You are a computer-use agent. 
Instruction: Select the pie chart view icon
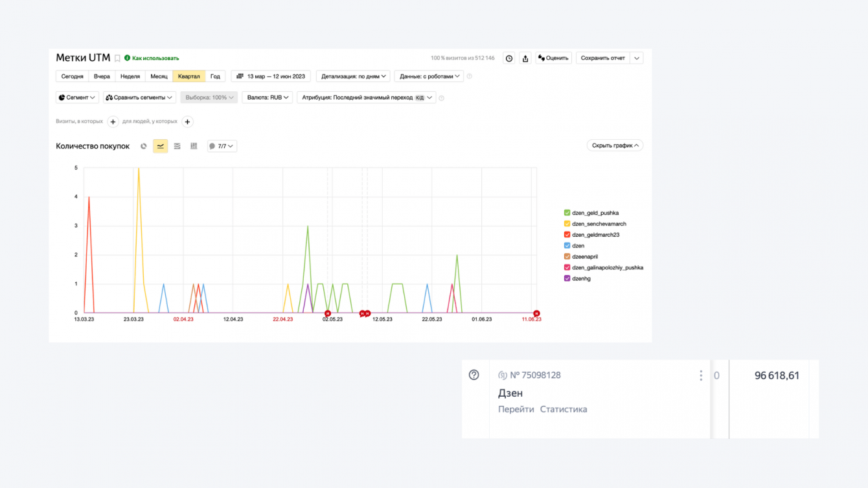144,146
